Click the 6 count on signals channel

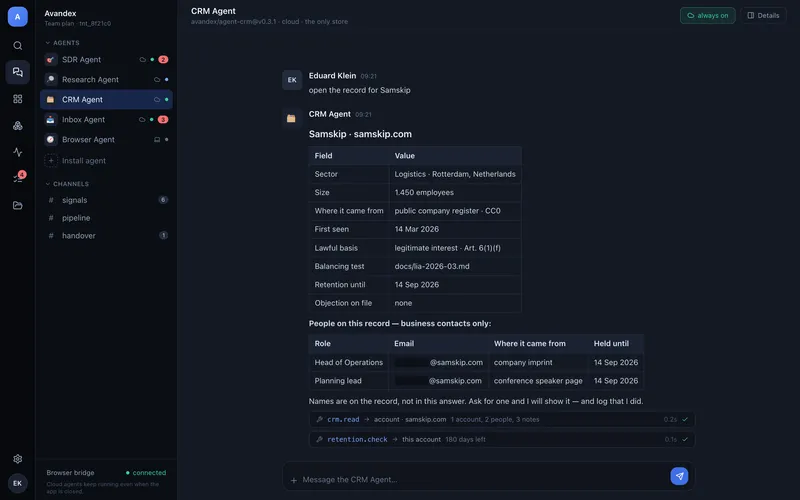coord(163,200)
